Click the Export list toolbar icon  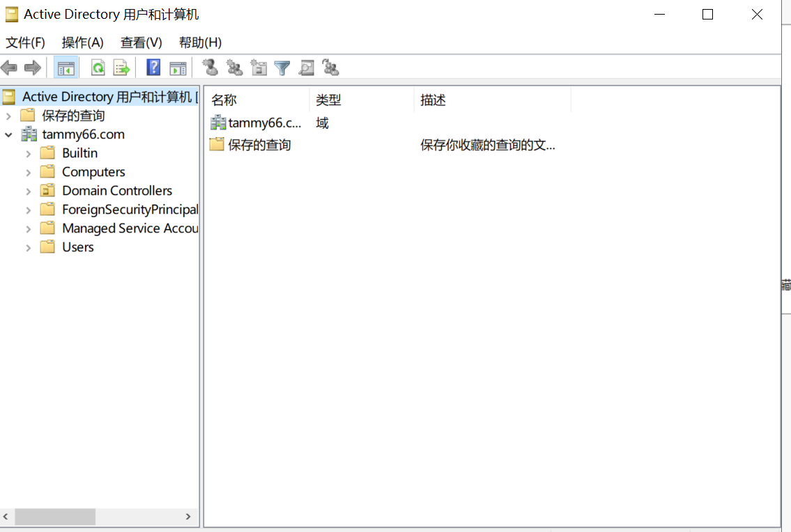pos(121,68)
